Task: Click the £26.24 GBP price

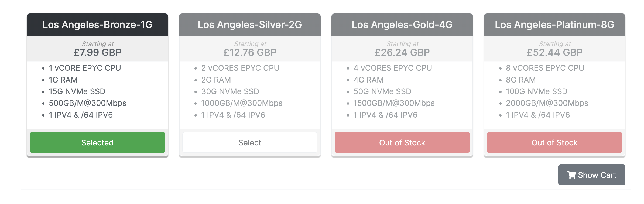Action: coord(402,52)
